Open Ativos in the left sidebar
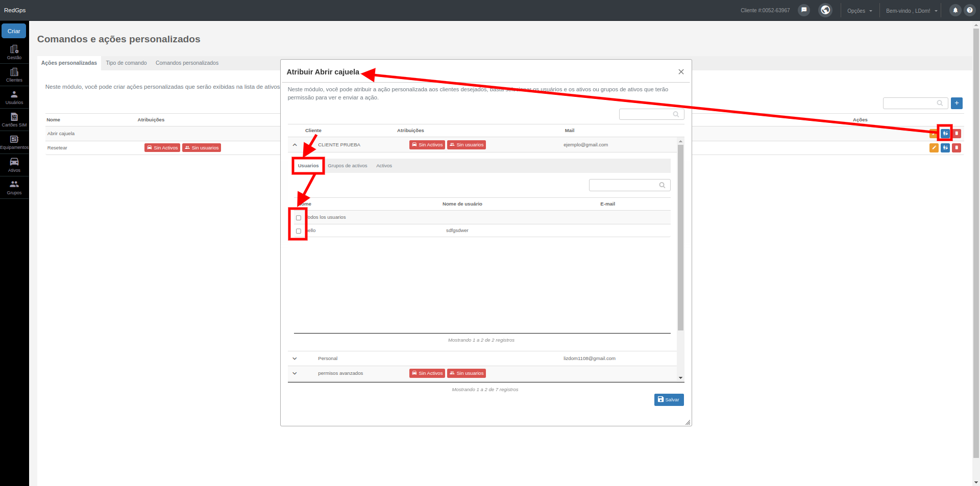This screenshot has width=980, height=486. pyautogui.click(x=14, y=165)
